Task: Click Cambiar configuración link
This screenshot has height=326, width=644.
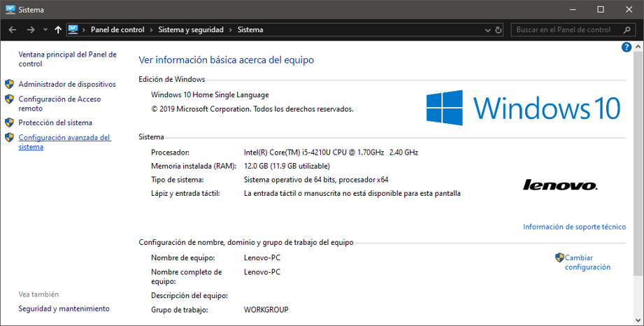Action: click(x=587, y=262)
